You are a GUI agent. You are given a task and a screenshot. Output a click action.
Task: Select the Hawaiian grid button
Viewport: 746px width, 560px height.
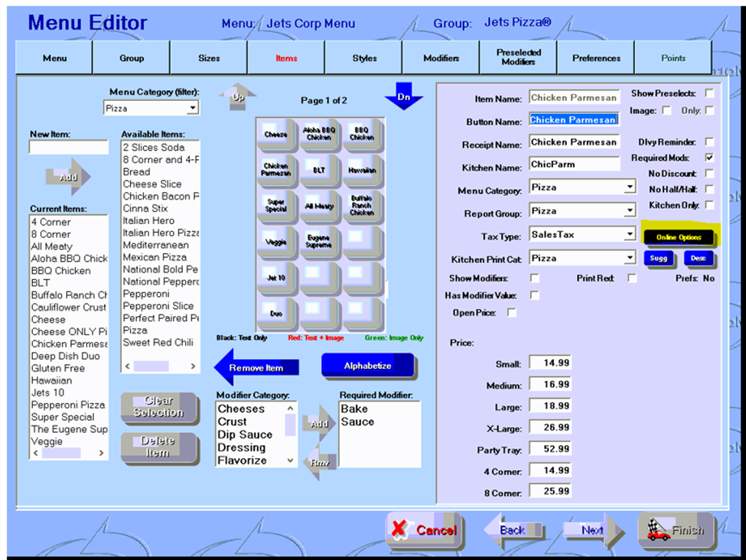click(362, 170)
